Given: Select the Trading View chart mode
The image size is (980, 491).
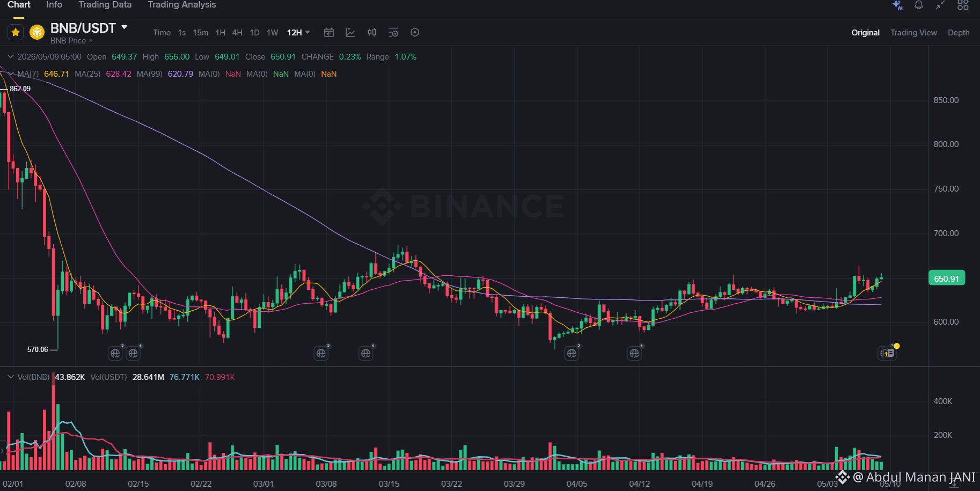Looking at the screenshot, I should [913, 33].
